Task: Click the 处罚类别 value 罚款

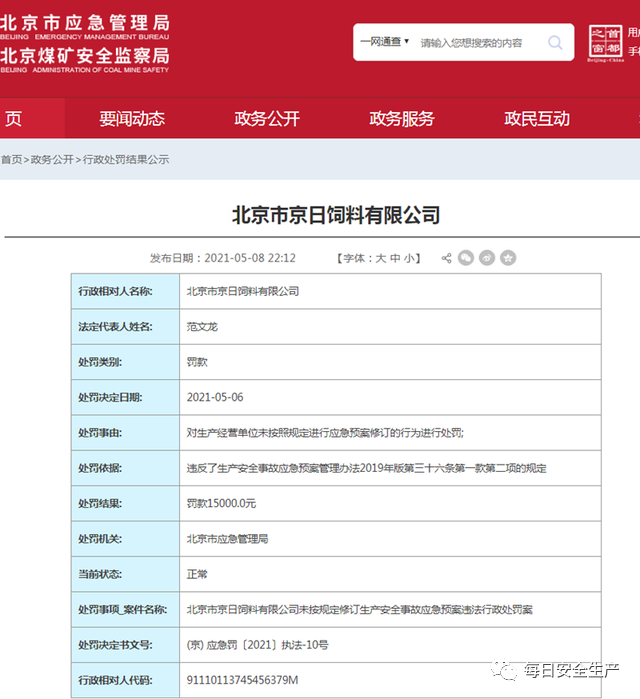Action: coord(197,362)
